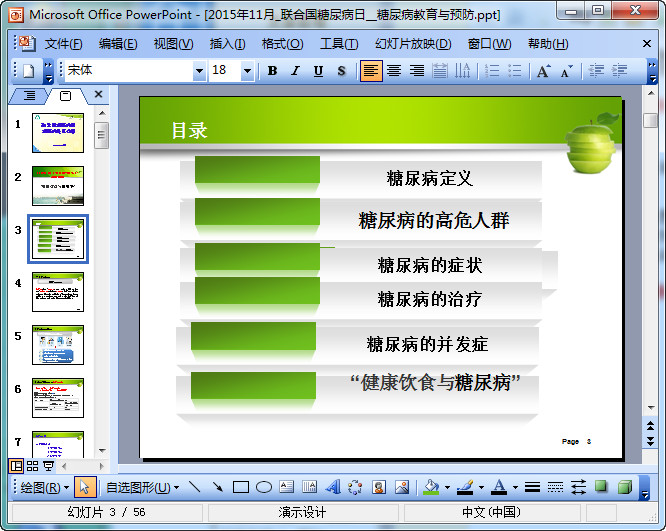Open the 自选图形 AutoShapes menu
The height and width of the screenshot is (531, 666).
[x=142, y=488]
